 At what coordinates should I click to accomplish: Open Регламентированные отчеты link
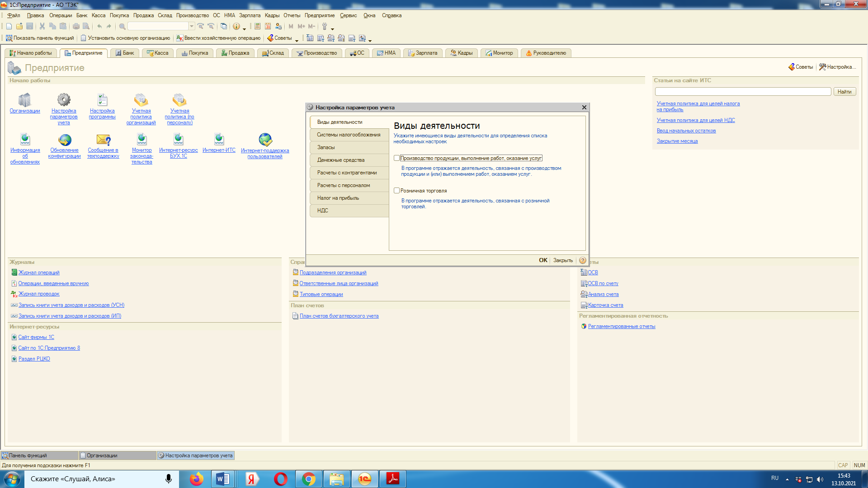622,326
